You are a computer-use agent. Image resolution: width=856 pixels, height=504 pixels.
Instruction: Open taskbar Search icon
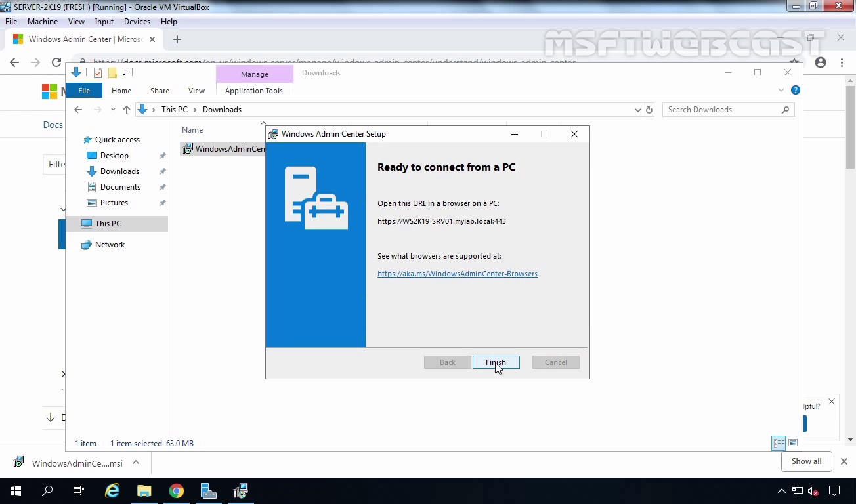[47, 491]
